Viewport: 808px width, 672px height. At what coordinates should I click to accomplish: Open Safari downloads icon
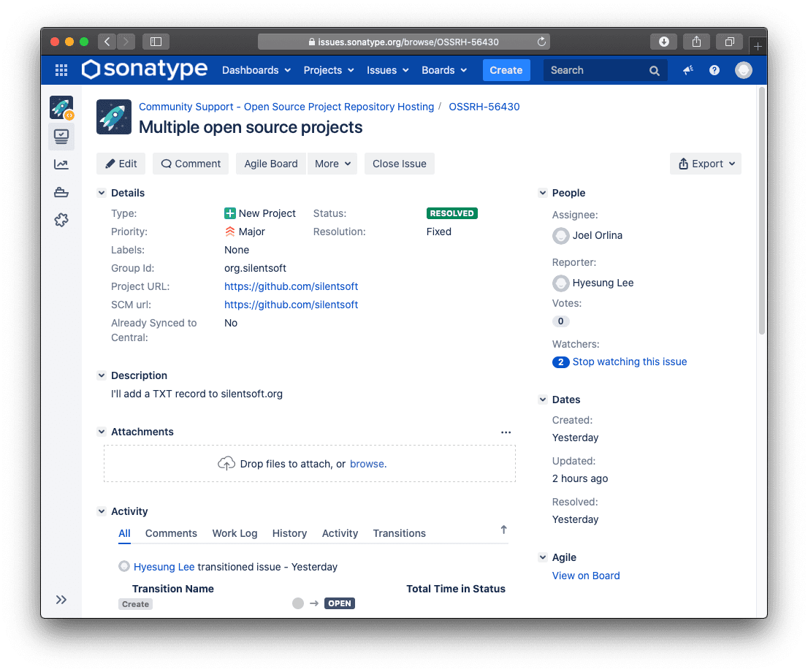[663, 42]
